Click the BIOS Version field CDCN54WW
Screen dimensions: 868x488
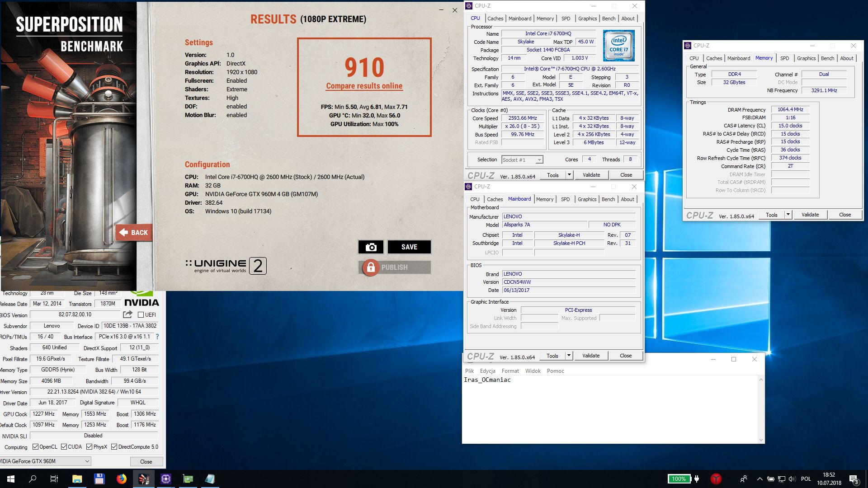[x=569, y=282]
